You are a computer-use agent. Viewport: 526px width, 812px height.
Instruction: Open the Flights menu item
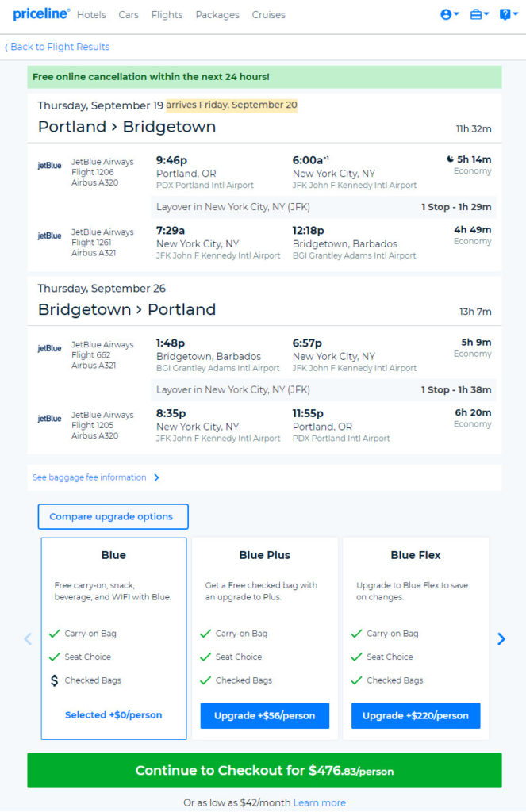tap(167, 15)
